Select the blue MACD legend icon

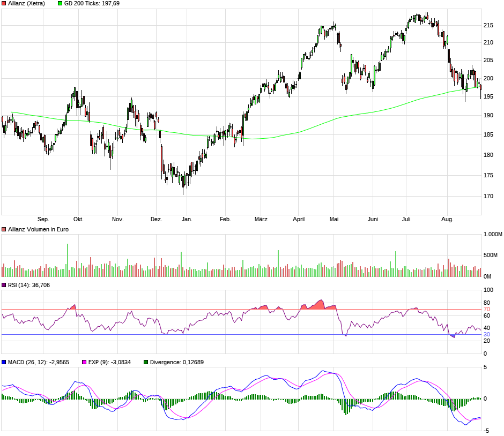coord(4,362)
